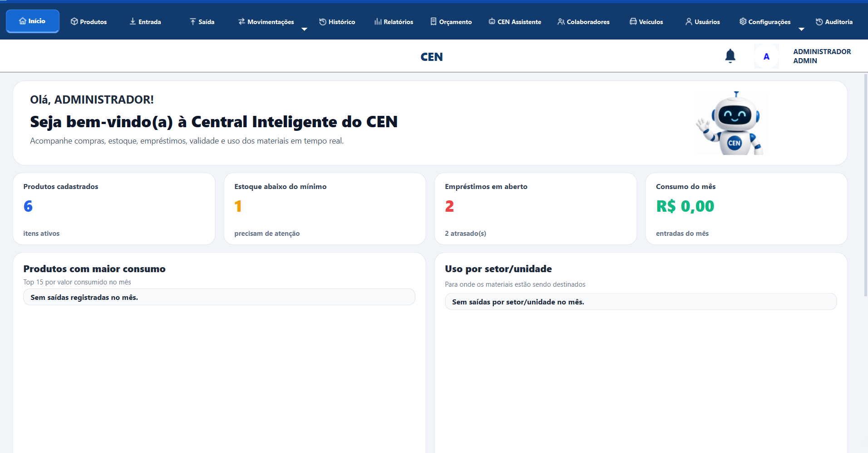The image size is (868, 453).
Task: Click the box icon beside Produtos
Action: click(x=74, y=21)
